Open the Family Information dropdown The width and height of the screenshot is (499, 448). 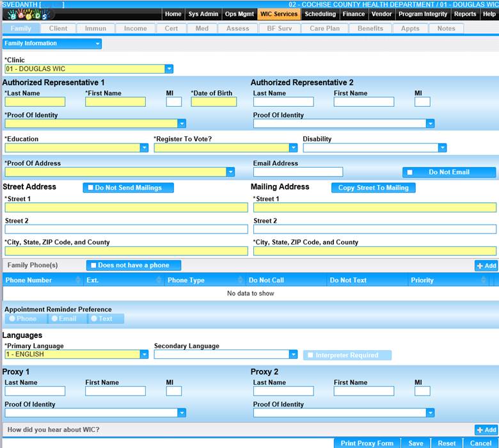pos(97,44)
